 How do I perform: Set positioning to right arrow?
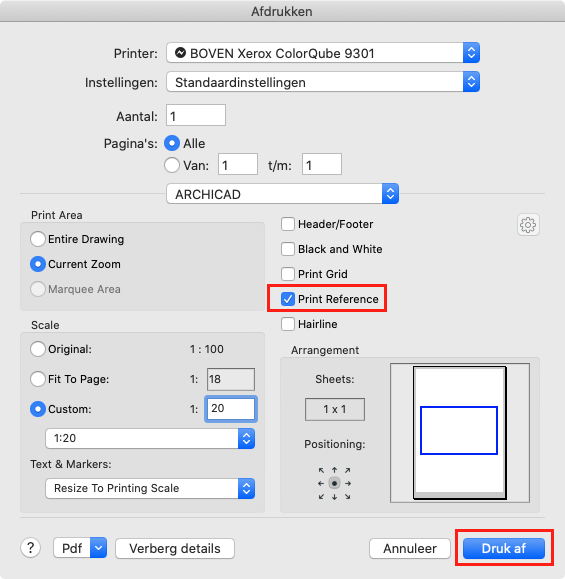tap(348, 483)
